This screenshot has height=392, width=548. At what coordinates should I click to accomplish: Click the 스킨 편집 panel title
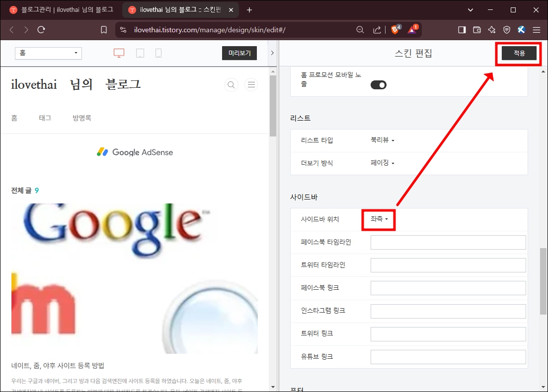click(413, 53)
